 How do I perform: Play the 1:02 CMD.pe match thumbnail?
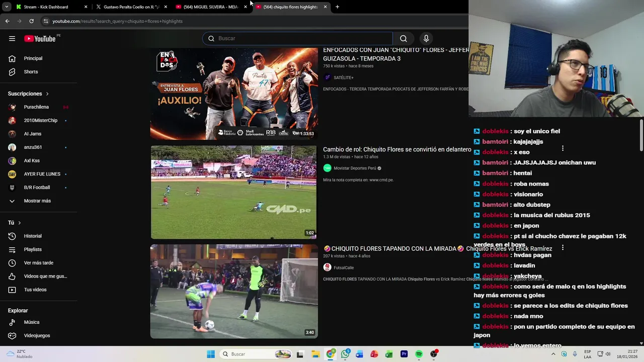pyautogui.click(x=234, y=192)
